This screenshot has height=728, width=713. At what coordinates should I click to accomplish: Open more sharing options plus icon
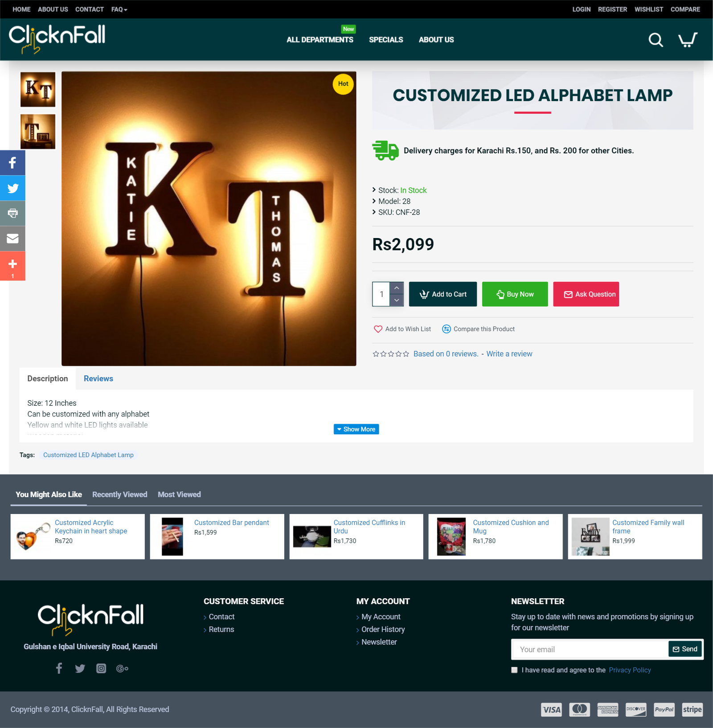tap(12, 266)
